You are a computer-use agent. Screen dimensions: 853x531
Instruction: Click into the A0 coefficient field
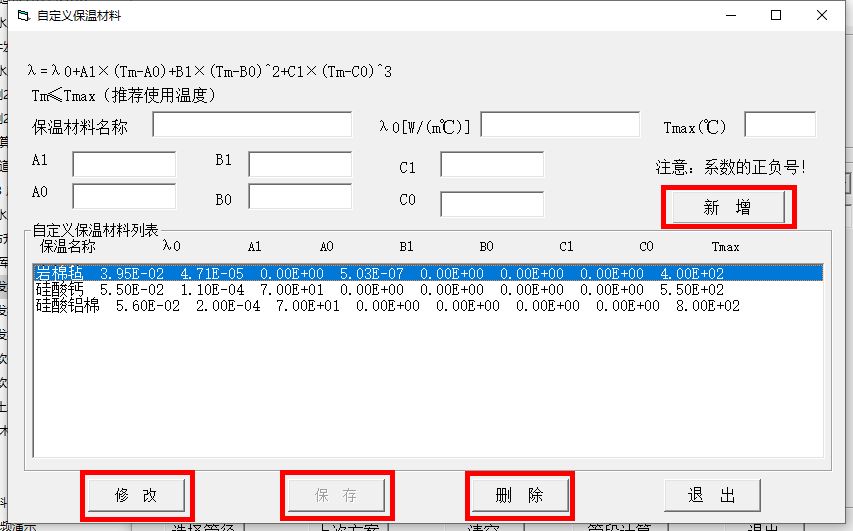pyautogui.click(x=124, y=196)
